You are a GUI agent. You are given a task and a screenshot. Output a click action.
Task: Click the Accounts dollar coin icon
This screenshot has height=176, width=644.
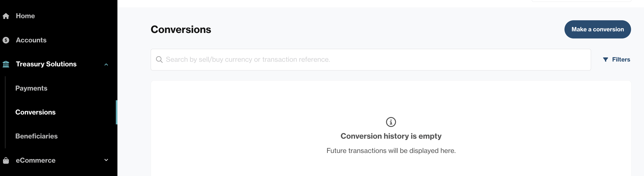tap(6, 40)
